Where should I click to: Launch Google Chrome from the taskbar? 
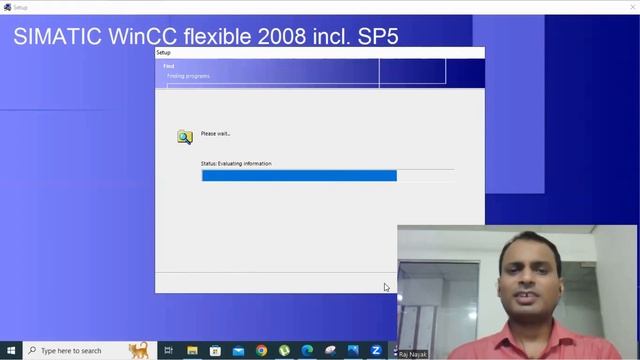click(262, 350)
